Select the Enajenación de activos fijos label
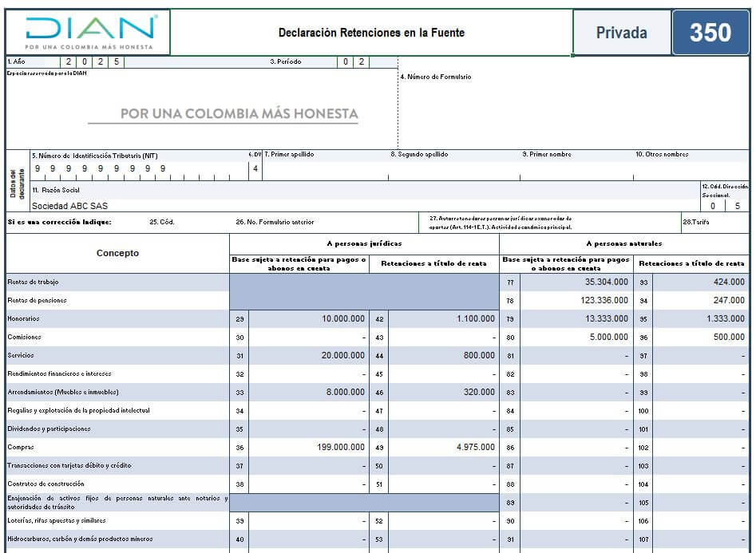This screenshot has height=553, width=756. coord(117,503)
